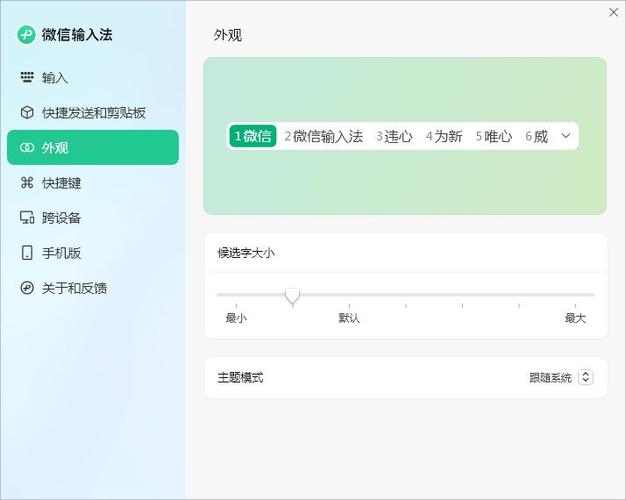Click the 候选字大小 label

tap(246, 253)
